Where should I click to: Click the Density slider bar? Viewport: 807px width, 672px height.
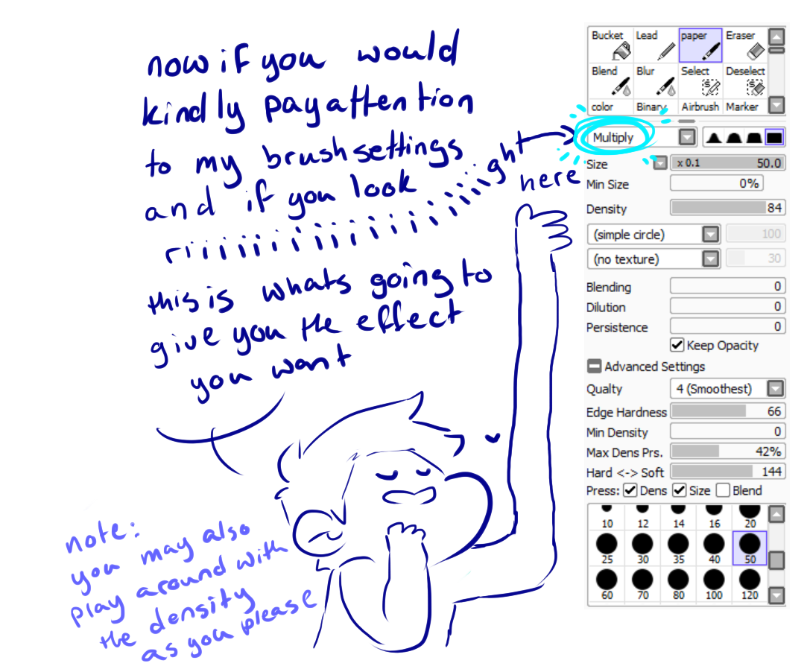727,209
